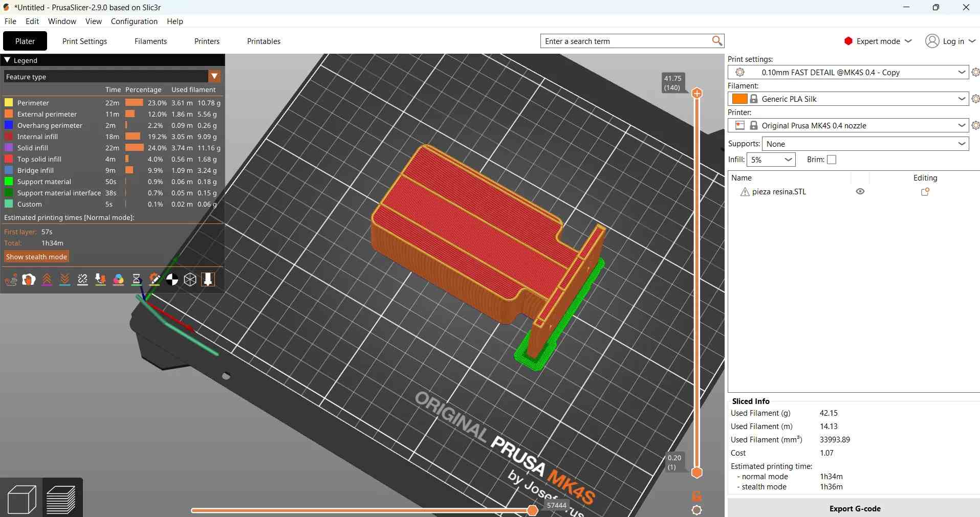The height and width of the screenshot is (517, 980).
Task: Click the Log in user avatar icon
Action: [x=932, y=41]
